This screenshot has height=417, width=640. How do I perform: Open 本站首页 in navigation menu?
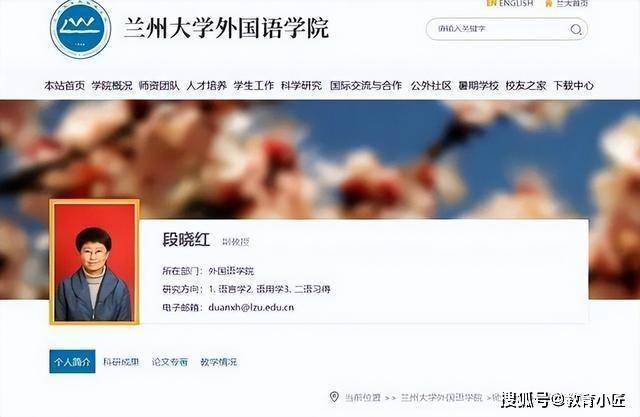coord(64,86)
